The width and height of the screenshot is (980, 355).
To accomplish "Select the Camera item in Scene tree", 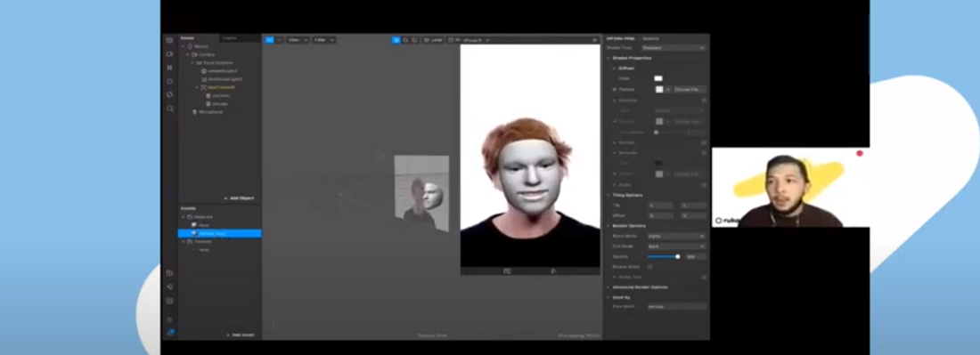I will (206, 54).
